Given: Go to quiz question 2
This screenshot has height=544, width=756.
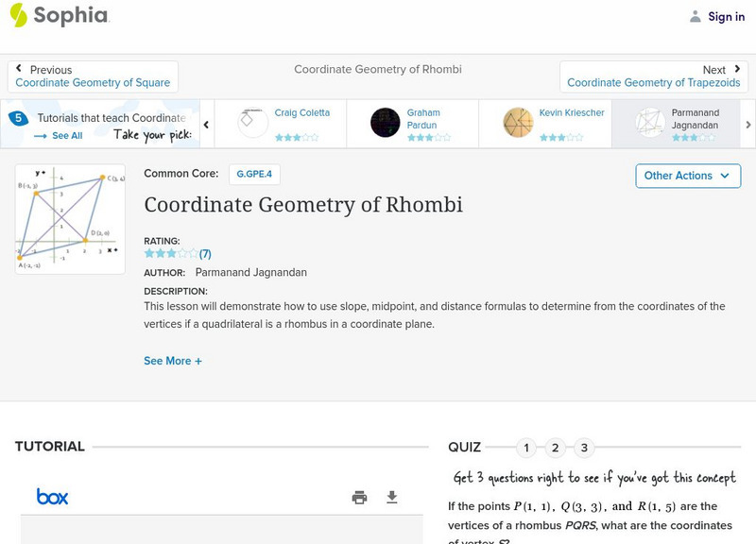Looking at the screenshot, I should (556, 448).
